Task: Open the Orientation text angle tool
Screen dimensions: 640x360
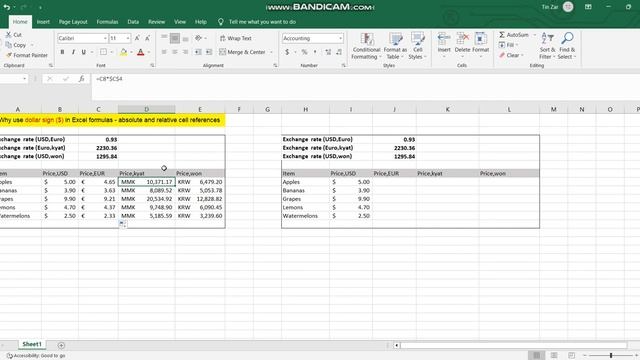Action: coord(199,38)
